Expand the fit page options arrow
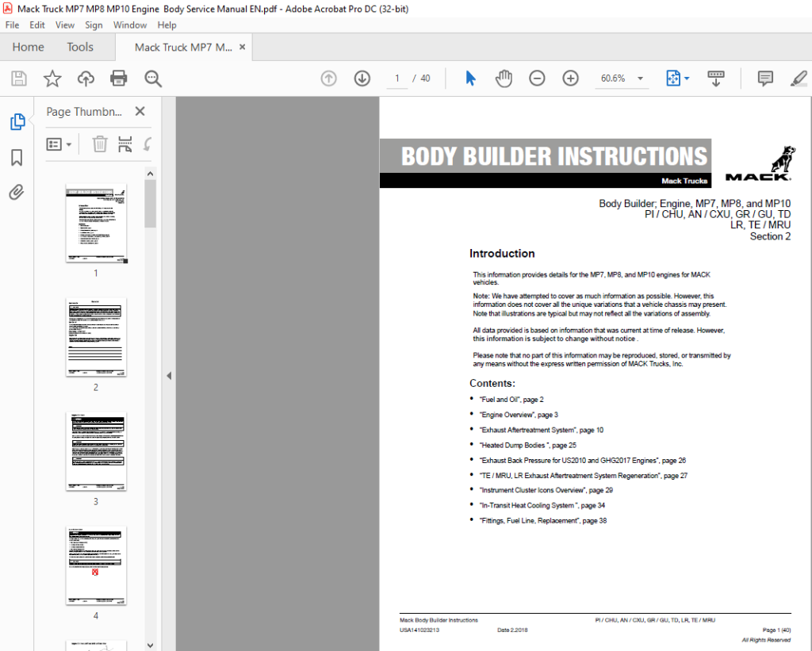 (x=687, y=79)
